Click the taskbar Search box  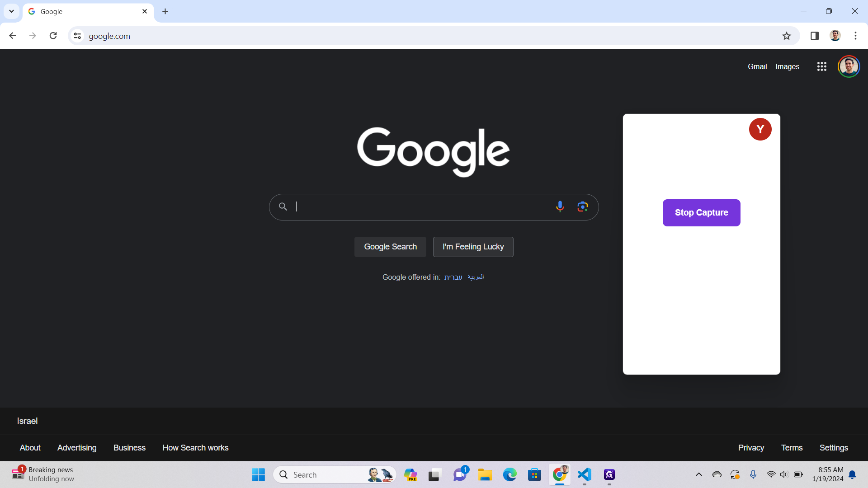click(335, 475)
